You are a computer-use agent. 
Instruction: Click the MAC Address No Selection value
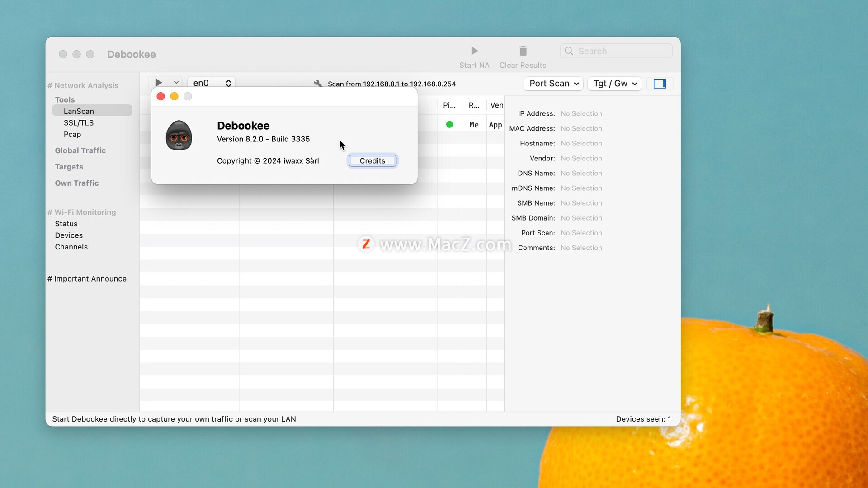point(581,128)
